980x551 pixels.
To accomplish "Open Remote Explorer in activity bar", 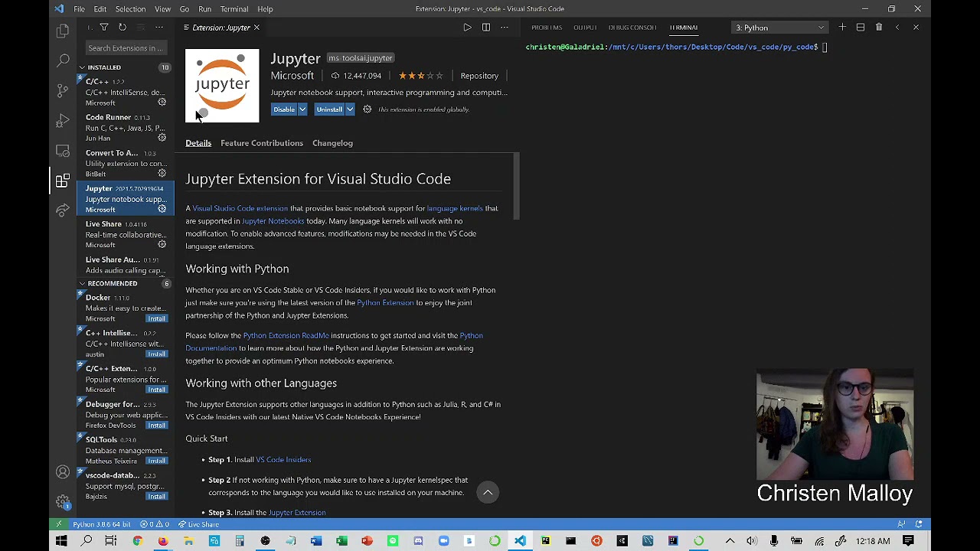I will [63, 151].
